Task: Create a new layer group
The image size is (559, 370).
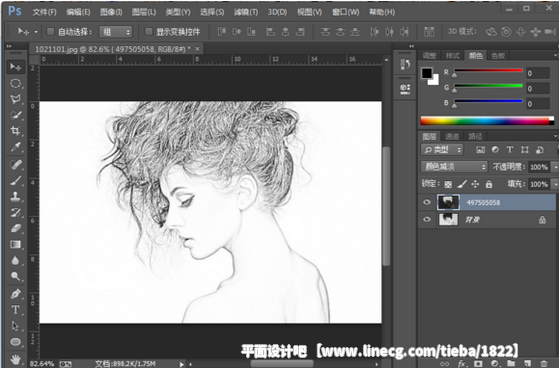Action: click(511, 364)
